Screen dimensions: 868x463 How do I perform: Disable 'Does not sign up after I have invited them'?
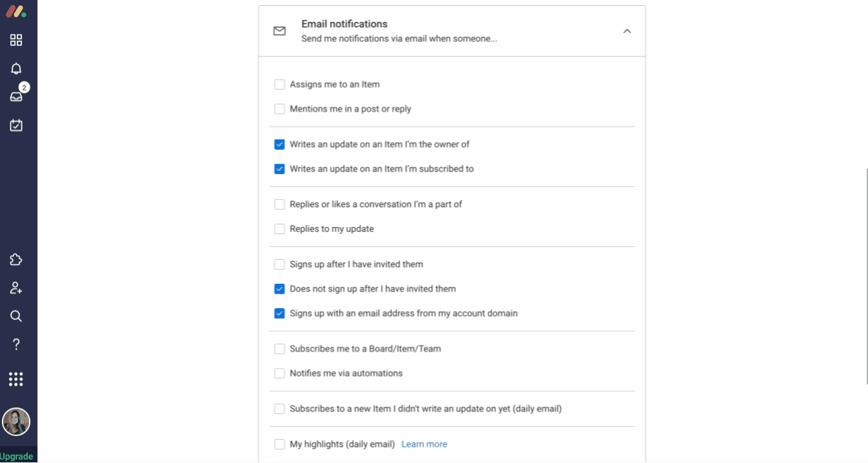point(279,289)
